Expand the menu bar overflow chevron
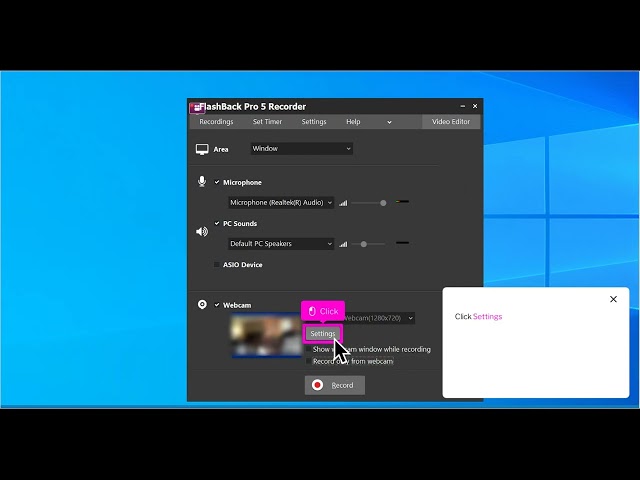Screen dimensions: 640x480 pos(389,122)
